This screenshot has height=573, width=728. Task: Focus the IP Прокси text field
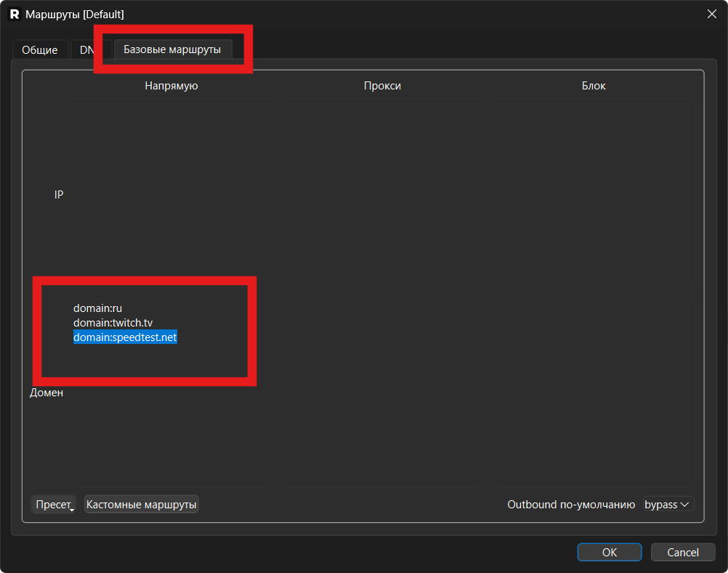click(382, 195)
